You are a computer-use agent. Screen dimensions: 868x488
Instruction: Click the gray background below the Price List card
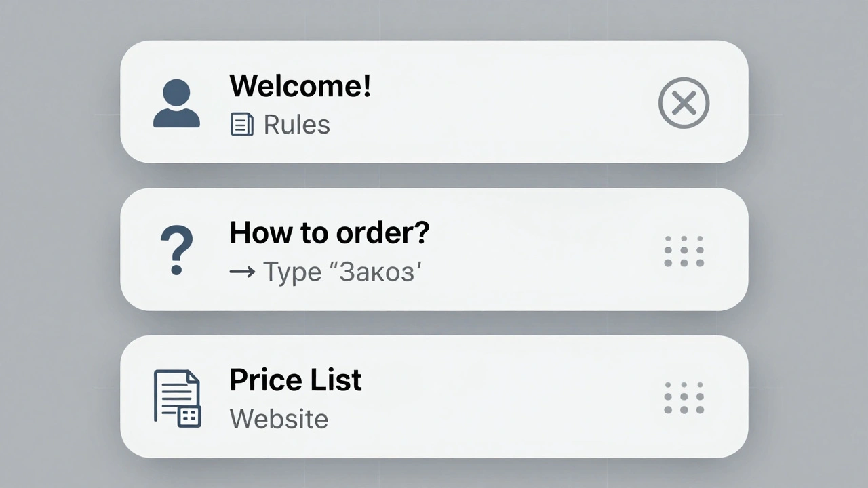pos(434,474)
